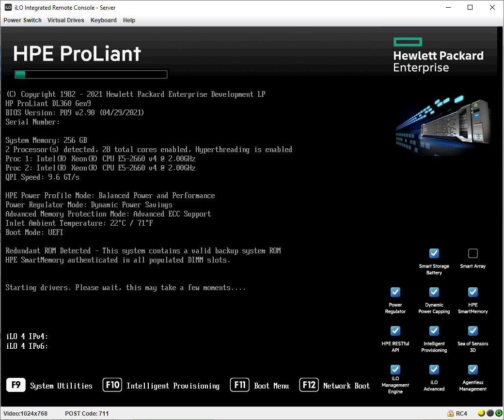Click the F10 Intelligent Provisioning key
The image size is (504, 420).
click(x=112, y=385)
